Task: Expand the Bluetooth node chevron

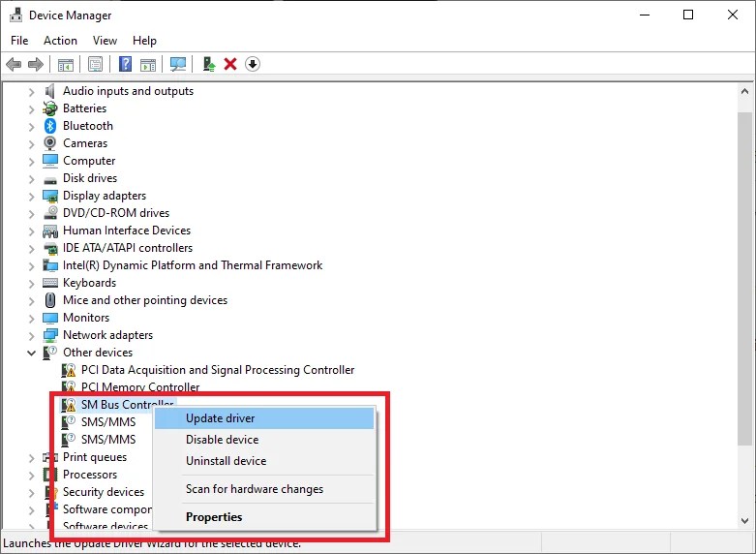Action: [31, 127]
